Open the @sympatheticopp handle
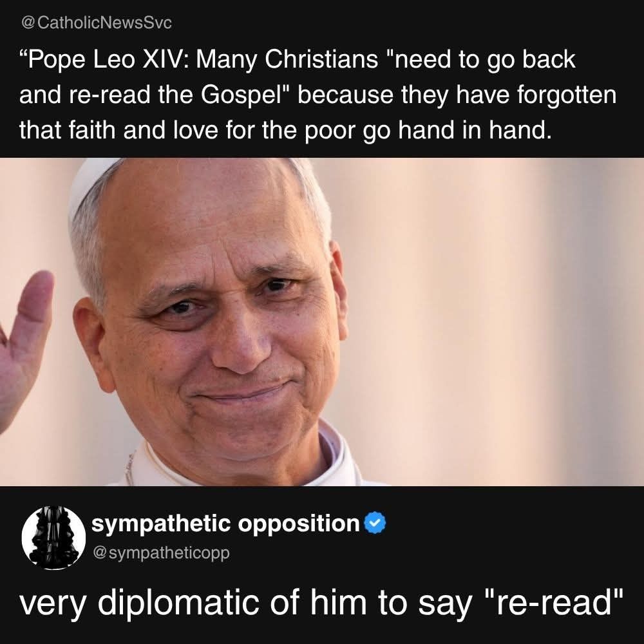The width and height of the screenshot is (644, 644). click(162, 553)
